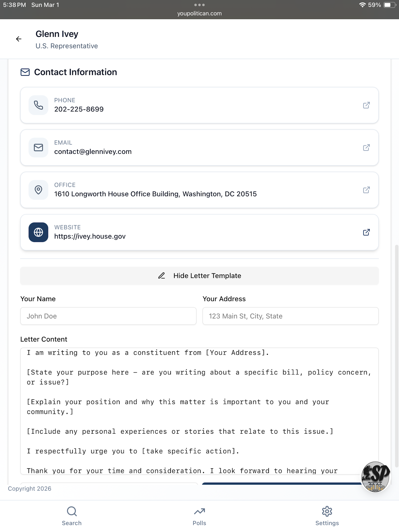Tap the https://ivey.house.gov link

click(x=90, y=236)
